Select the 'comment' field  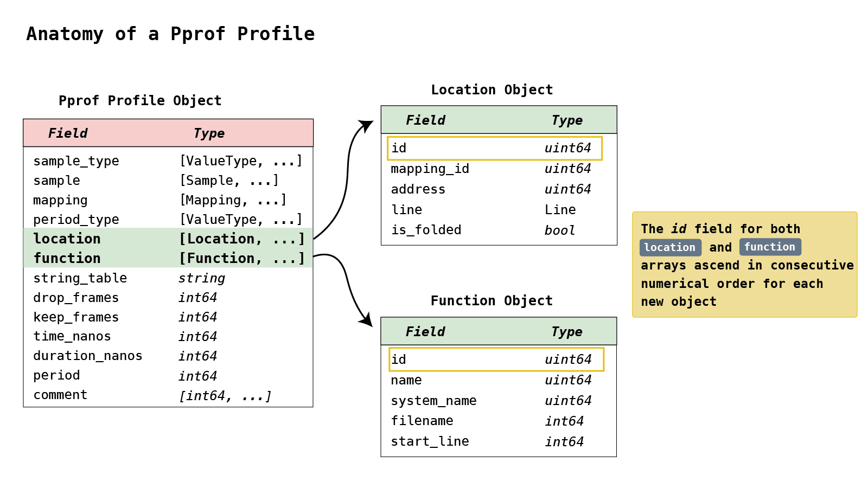tap(60, 395)
